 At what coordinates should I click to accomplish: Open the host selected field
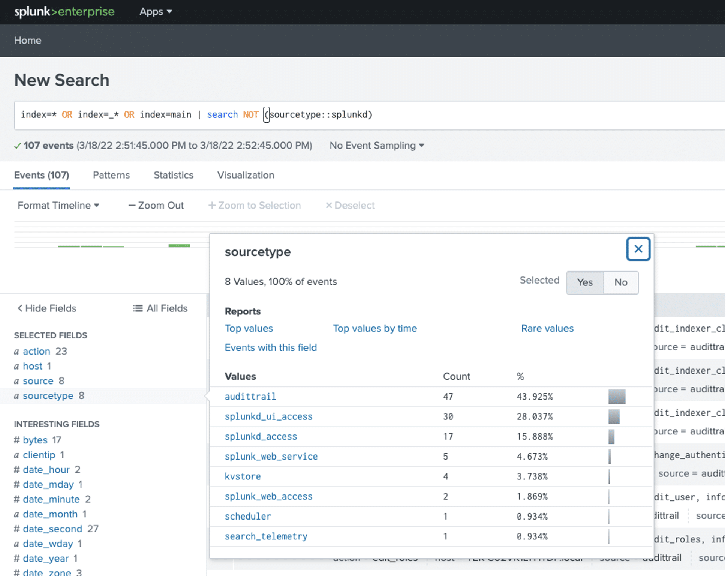click(x=33, y=366)
